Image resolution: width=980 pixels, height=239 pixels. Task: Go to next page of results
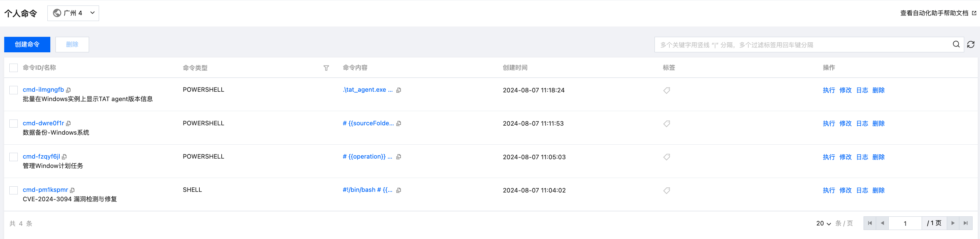(953, 223)
